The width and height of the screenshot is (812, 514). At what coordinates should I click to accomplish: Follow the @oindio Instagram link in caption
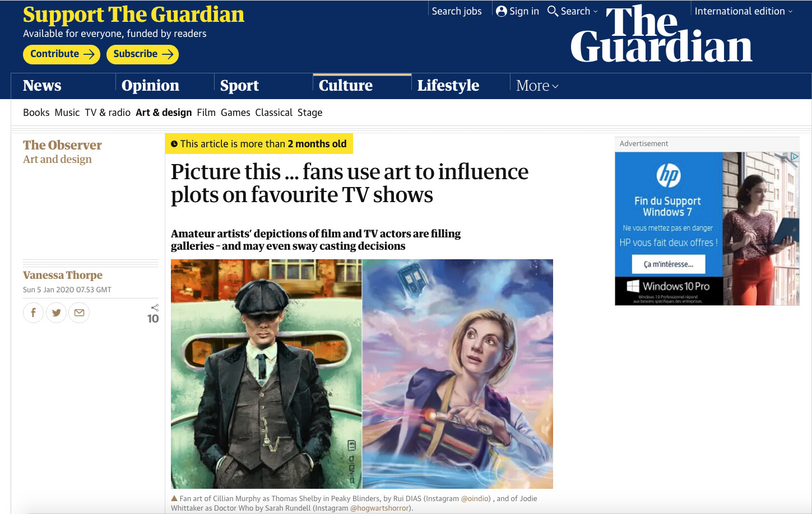pyautogui.click(x=475, y=498)
